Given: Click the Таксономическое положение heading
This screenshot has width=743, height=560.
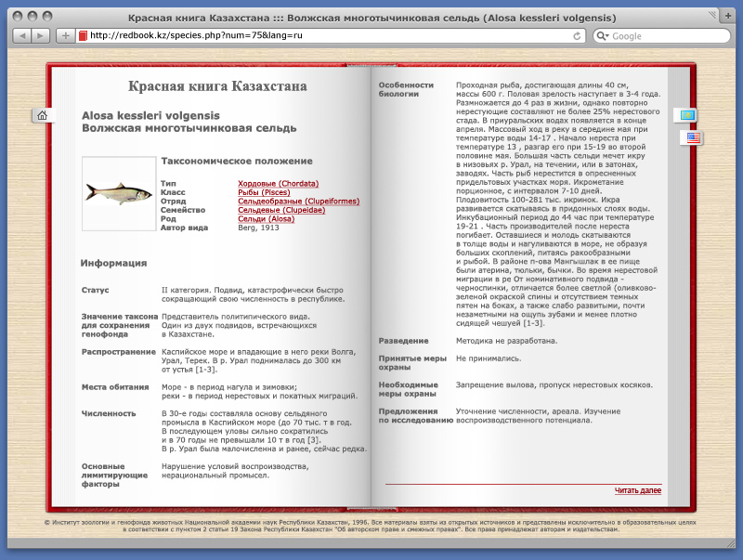Looking at the screenshot, I should [237, 161].
